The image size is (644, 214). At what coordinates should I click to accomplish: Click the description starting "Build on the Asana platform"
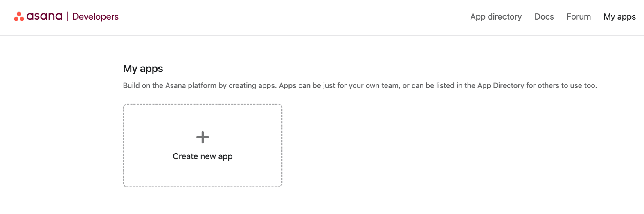point(360,86)
